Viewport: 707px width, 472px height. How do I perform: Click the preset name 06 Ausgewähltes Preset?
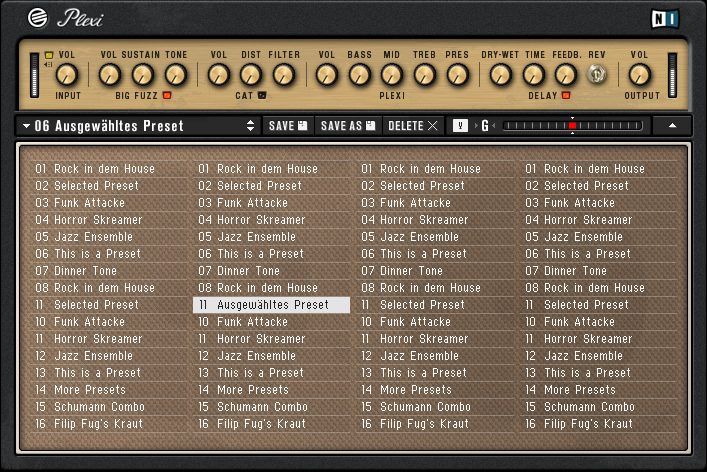(x=109, y=126)
